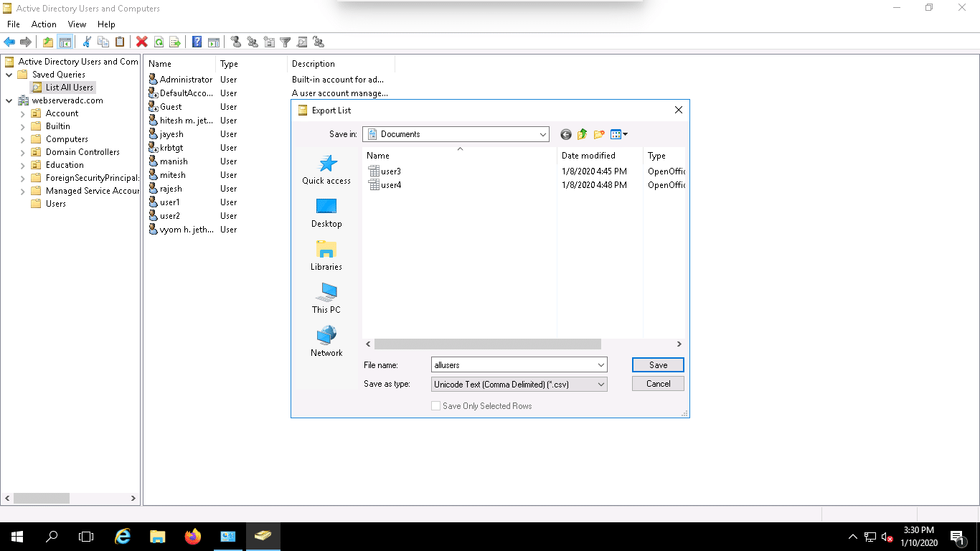This screenshot has height=551, width=980.
Task: Refresh the user list with the toolbar icon
Action: click(159, 42)
